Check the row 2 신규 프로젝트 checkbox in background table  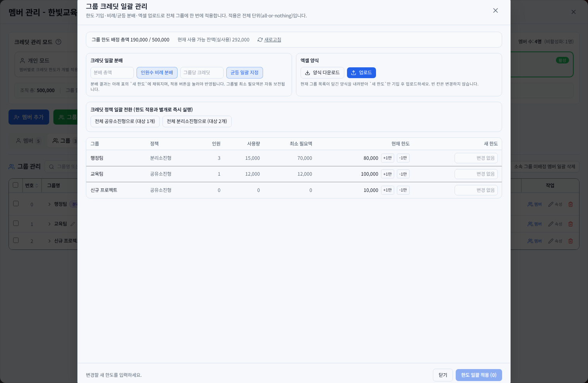coord(16,240)
